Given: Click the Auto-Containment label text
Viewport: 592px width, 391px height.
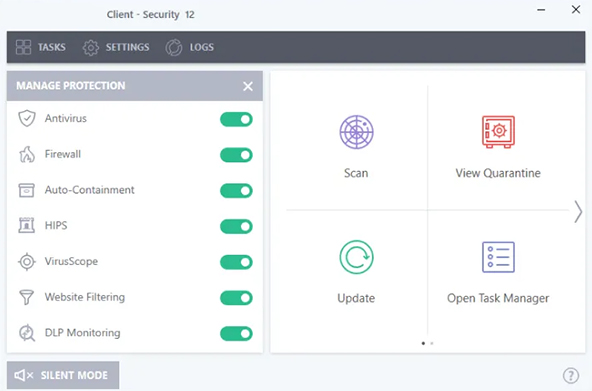Looking at the screenshot, I should (89, 190).
